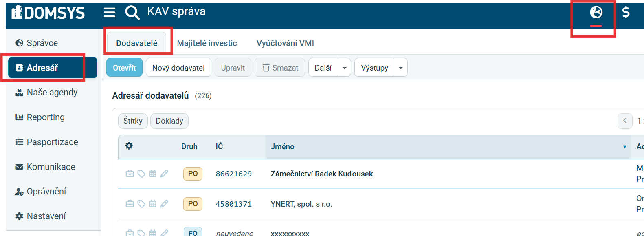Toggle the Štítky filter
Screen dimensions: 644x236
coord(133,121)
